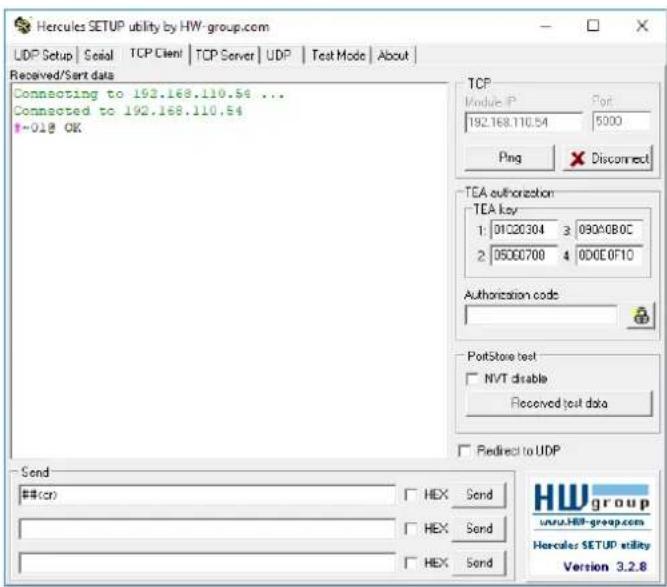Enable HEX for the first send line
667x587 pixels.
coord(410,495)
